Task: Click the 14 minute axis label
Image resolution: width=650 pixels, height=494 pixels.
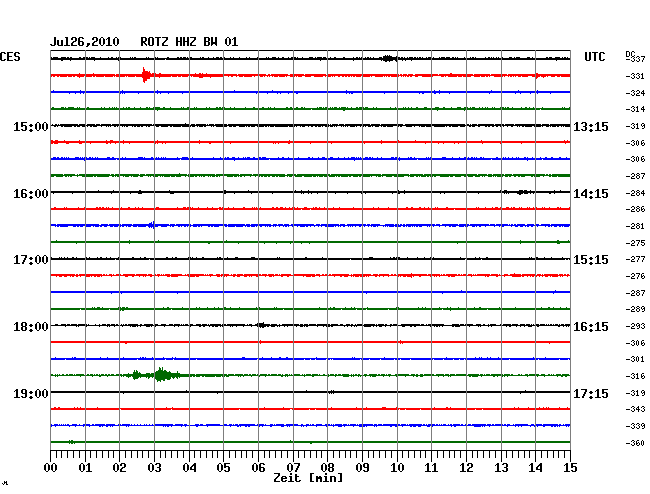Action: (535, 468)
